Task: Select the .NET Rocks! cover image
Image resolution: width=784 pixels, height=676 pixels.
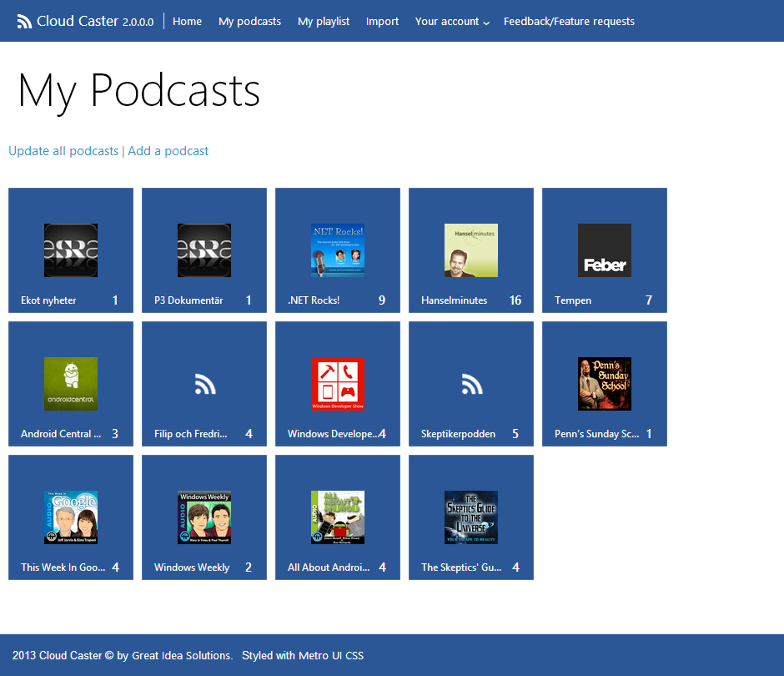Action: coord(338,250)
